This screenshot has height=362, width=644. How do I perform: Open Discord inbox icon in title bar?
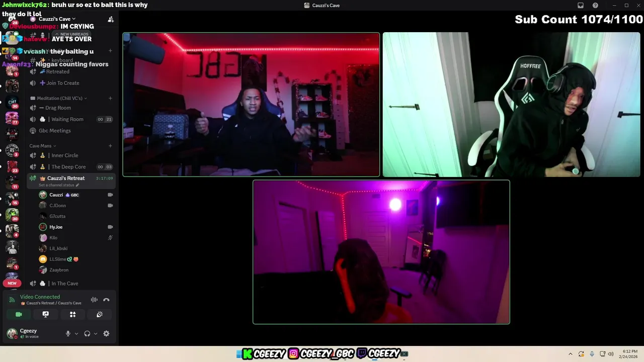(x=580, y=6)
